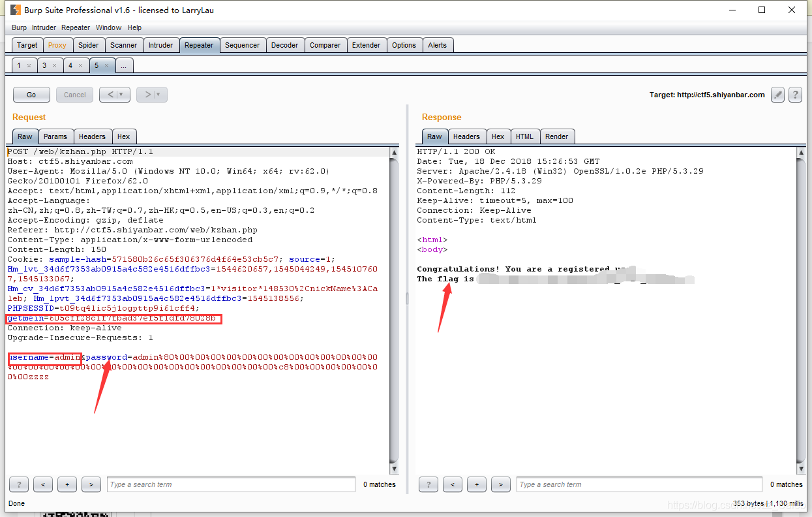Switch to the Proxy tab

(x=57, y=45)
